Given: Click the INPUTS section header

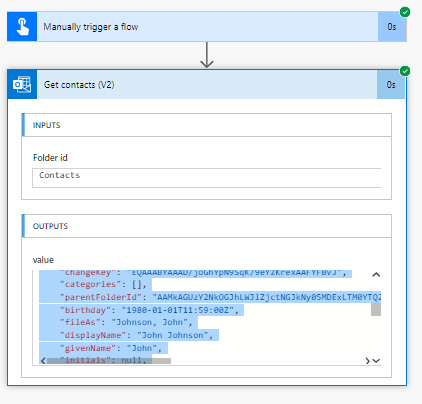Looking at the screenshot, I should coord(207,125).
